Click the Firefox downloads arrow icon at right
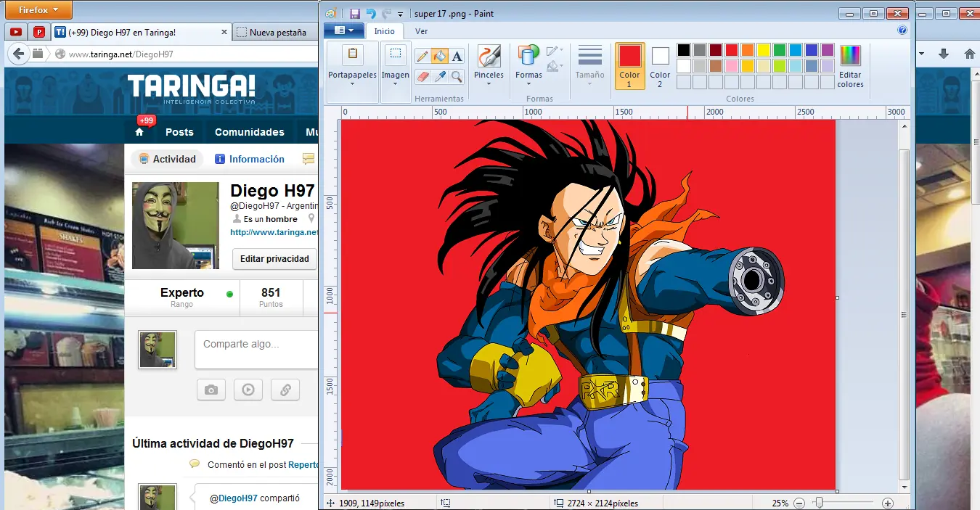The width and height of the screenshot is (980, 510). (x=944, y=54)
